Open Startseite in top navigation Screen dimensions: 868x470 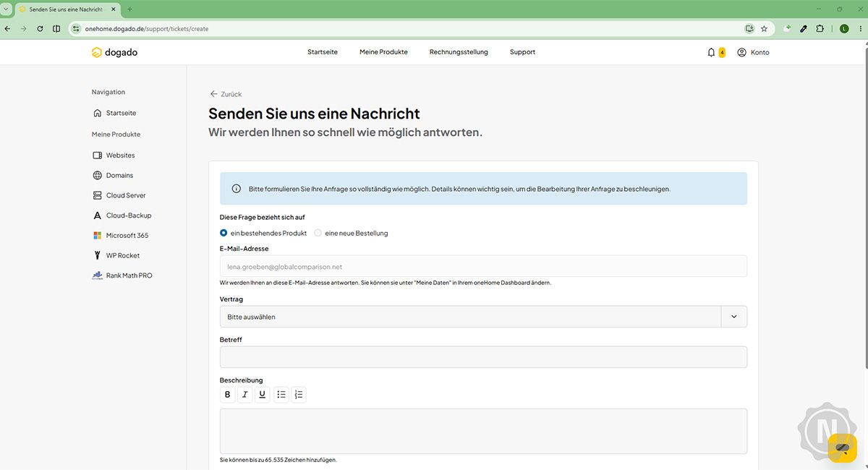point(323,52)
